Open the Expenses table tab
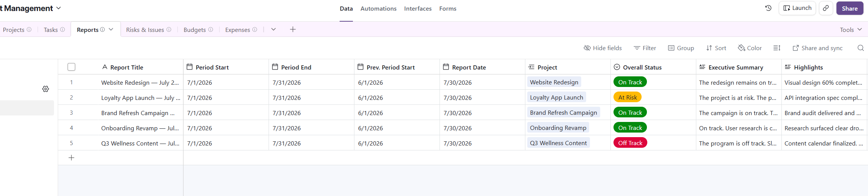This screenshot has width=868, height=196. [237, 30]
